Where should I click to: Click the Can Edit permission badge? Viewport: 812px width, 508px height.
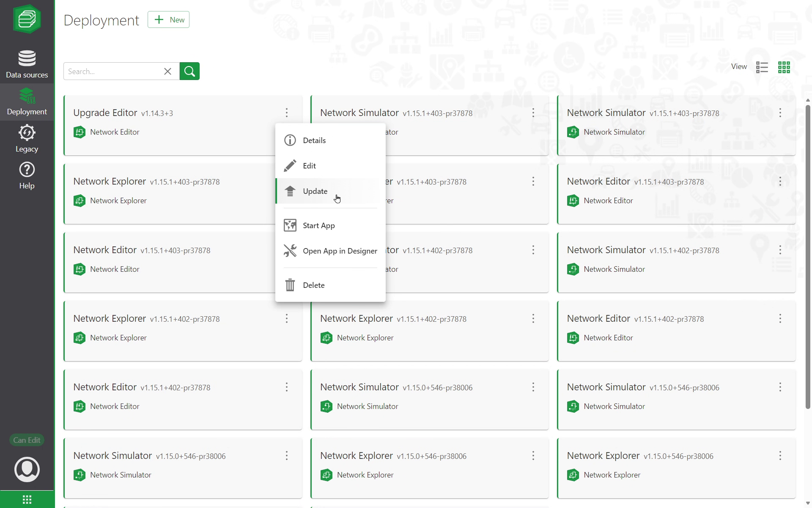click(27, 440)
